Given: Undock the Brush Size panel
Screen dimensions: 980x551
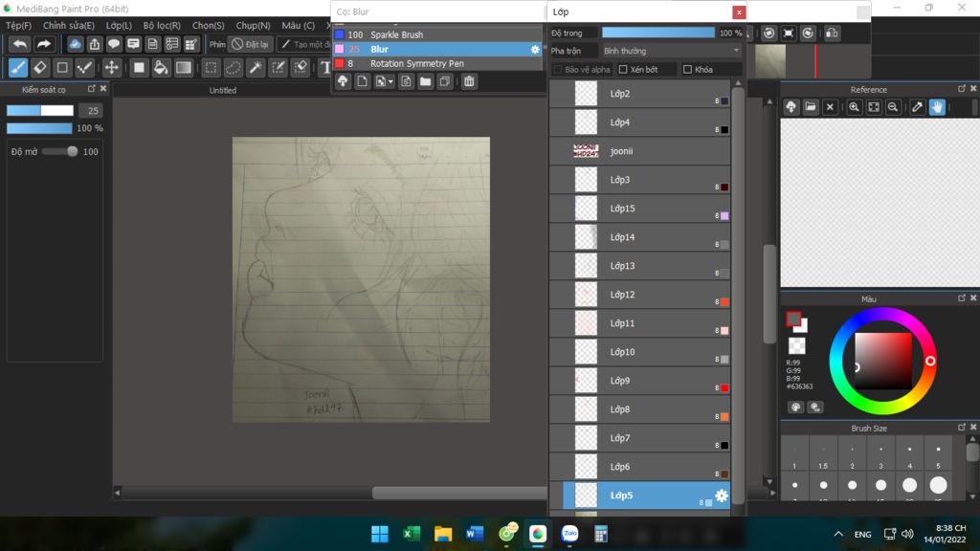Looking at the screenshot, I should (x=961, y=428).
